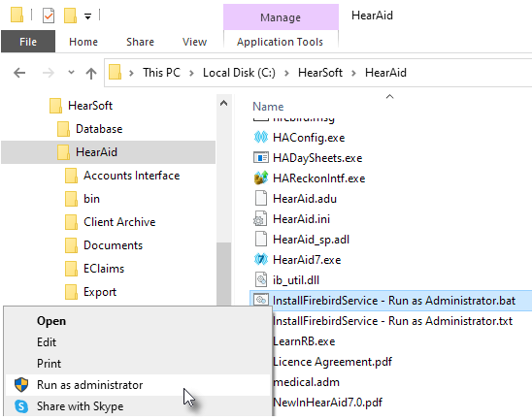This screenshot has height=420, width=532.
Task: Open the Application Tools tab
Action: [281, 42]
